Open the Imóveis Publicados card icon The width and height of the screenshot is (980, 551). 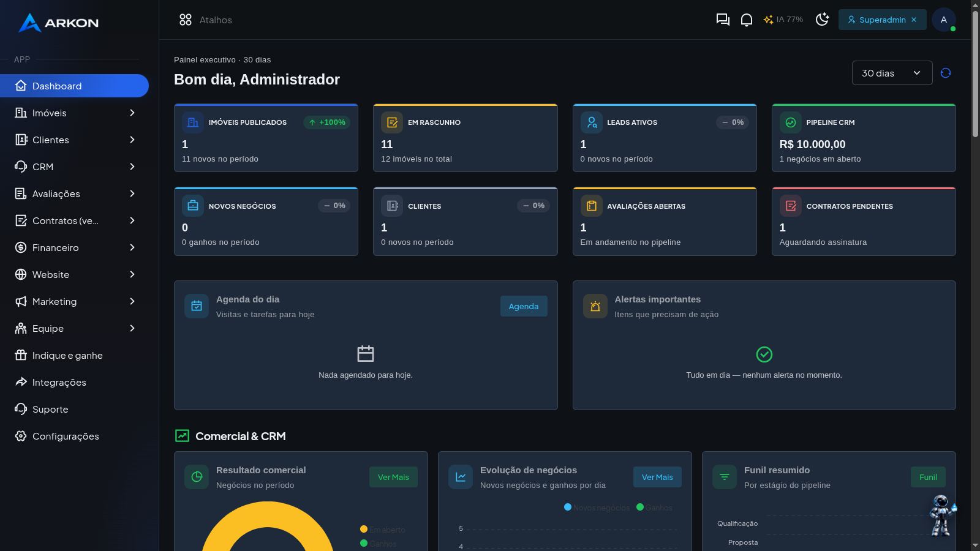[x=193, y=122]
